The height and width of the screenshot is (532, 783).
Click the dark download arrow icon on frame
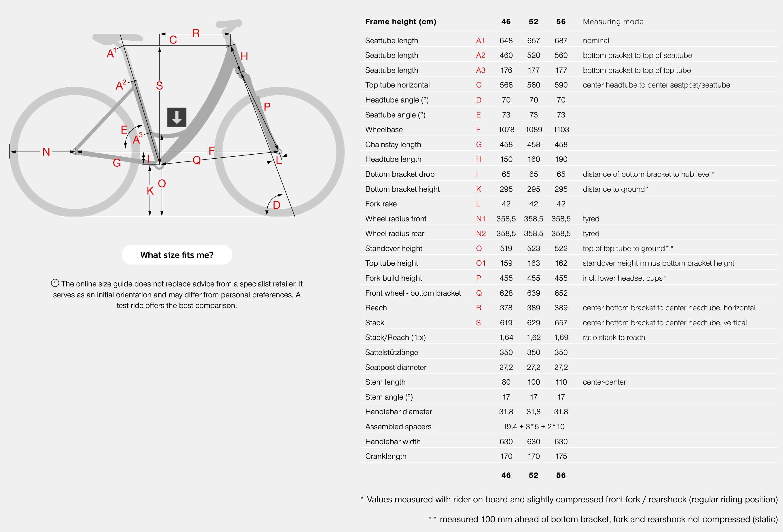[177, 117]
